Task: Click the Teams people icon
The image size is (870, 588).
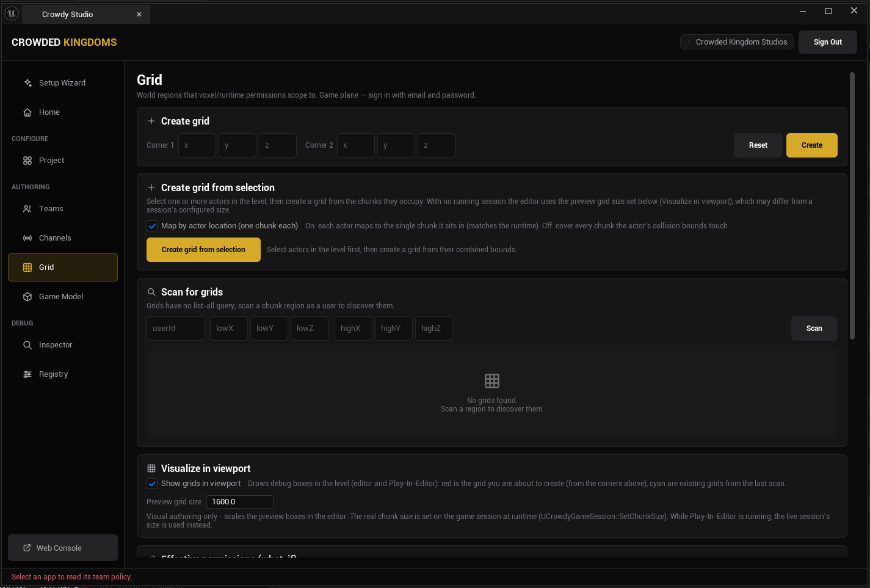Action: pos(27,209)
